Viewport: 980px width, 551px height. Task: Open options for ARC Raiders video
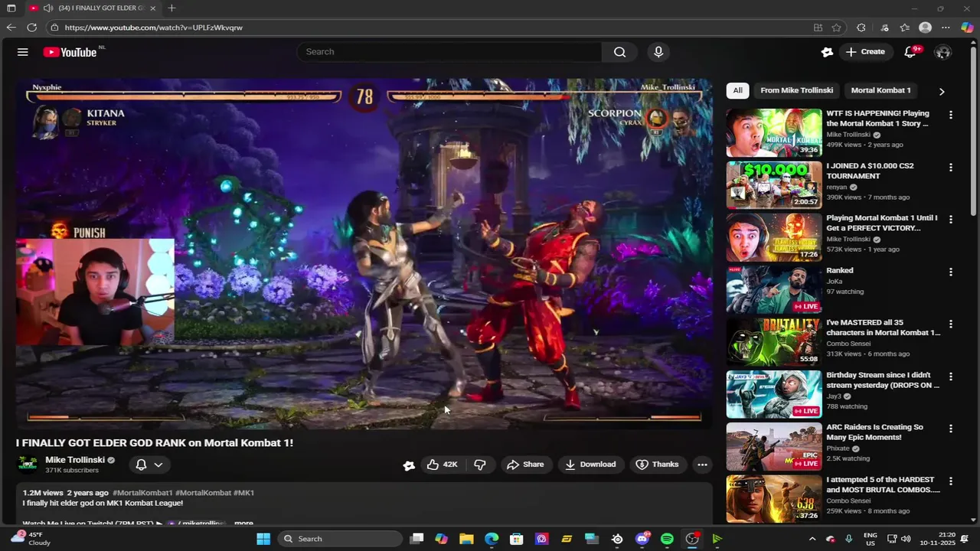[951, 429]
